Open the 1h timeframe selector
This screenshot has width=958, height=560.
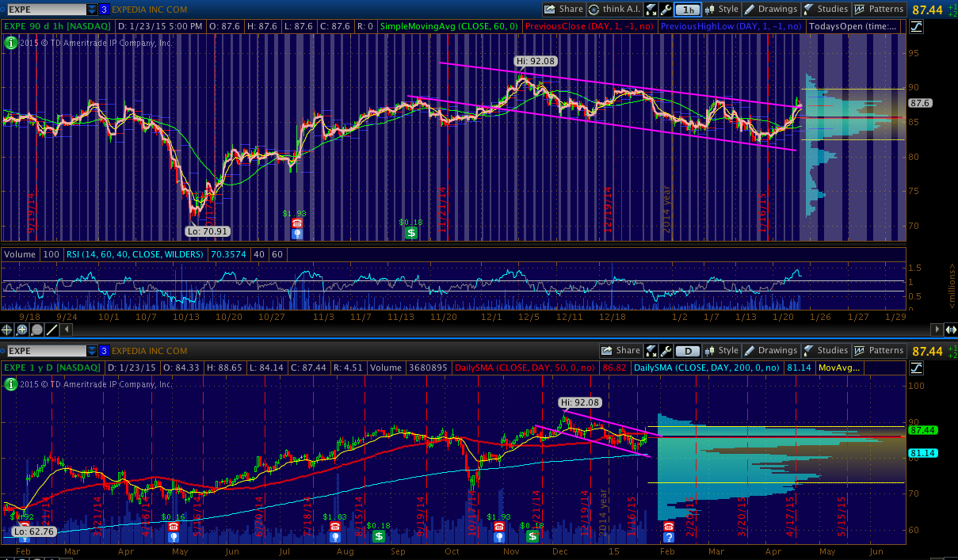click(x=689, y=10)
